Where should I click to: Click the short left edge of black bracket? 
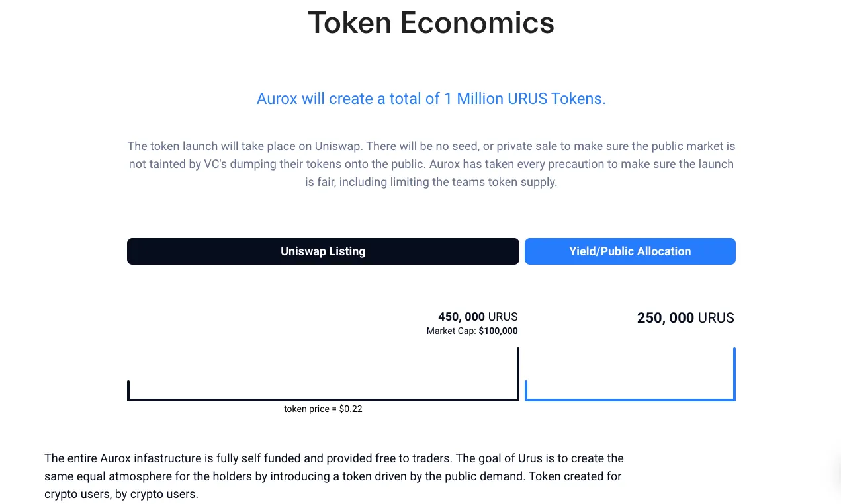click(x=128, y=390)
